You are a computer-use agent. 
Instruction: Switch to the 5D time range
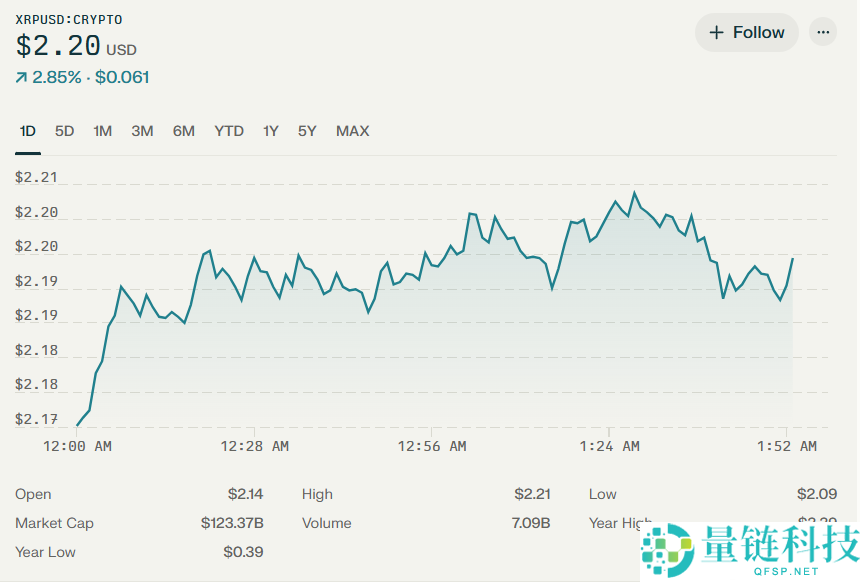[x=64, y=131]
